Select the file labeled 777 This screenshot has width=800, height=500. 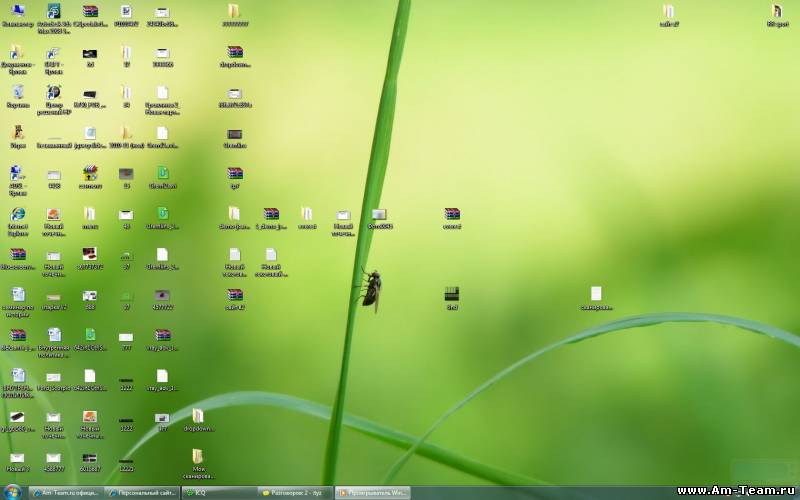126,340
